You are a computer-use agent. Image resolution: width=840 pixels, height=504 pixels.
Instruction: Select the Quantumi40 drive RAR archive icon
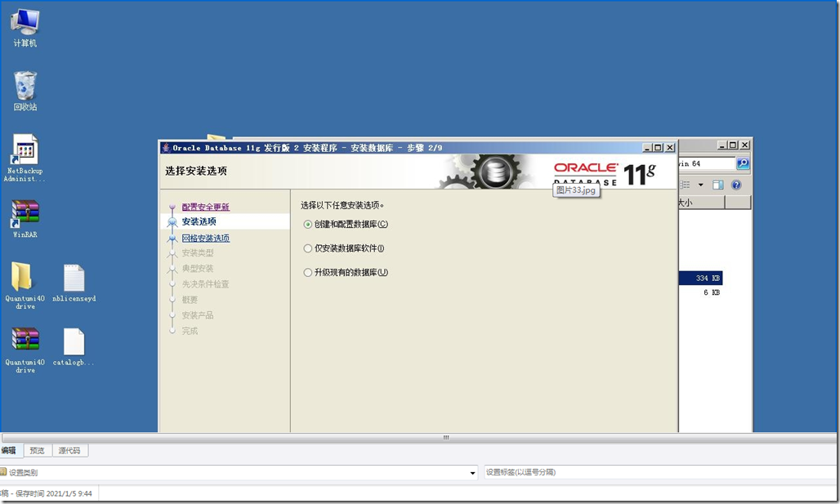25,350
